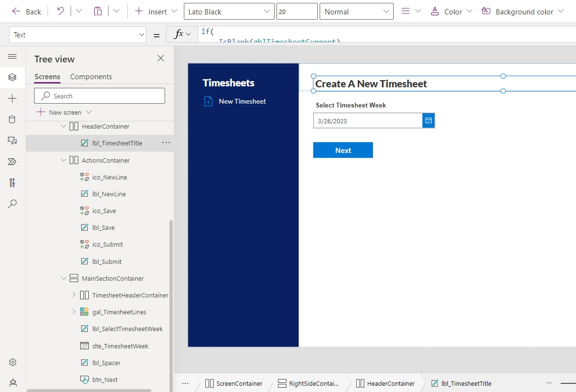Click the New screen button
This screenshot has height=392, width=576.
tap(63, 112)
